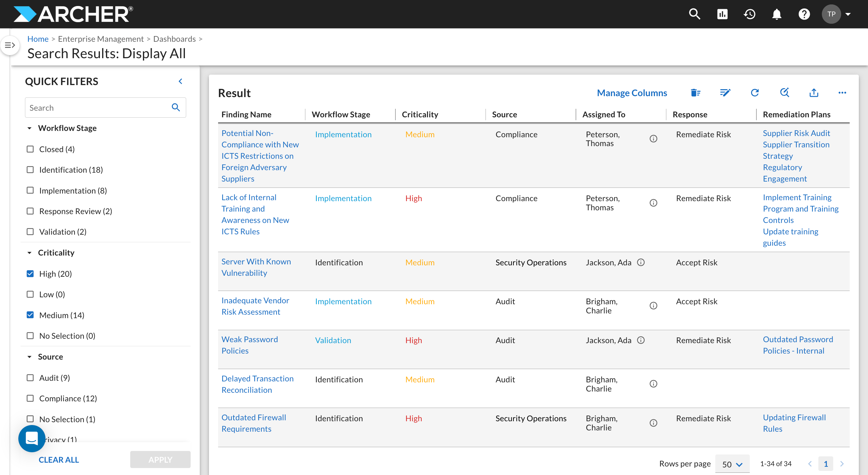Collapse the Quick Filters panel
Viewport: 868px width, 475px height.
[x=180, y=81]
